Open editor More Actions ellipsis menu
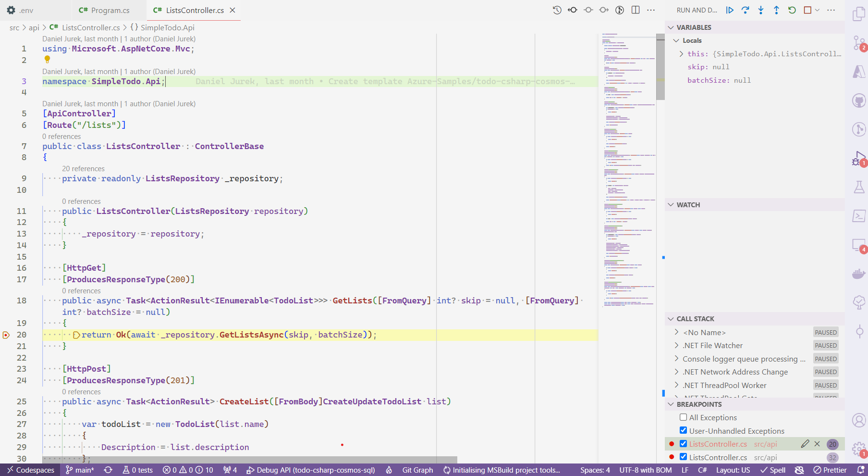The image size is (868, 476). [651, 10]
